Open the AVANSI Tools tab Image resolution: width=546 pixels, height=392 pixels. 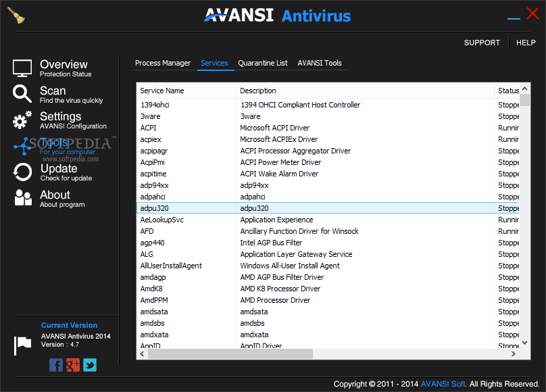(320, 63)
